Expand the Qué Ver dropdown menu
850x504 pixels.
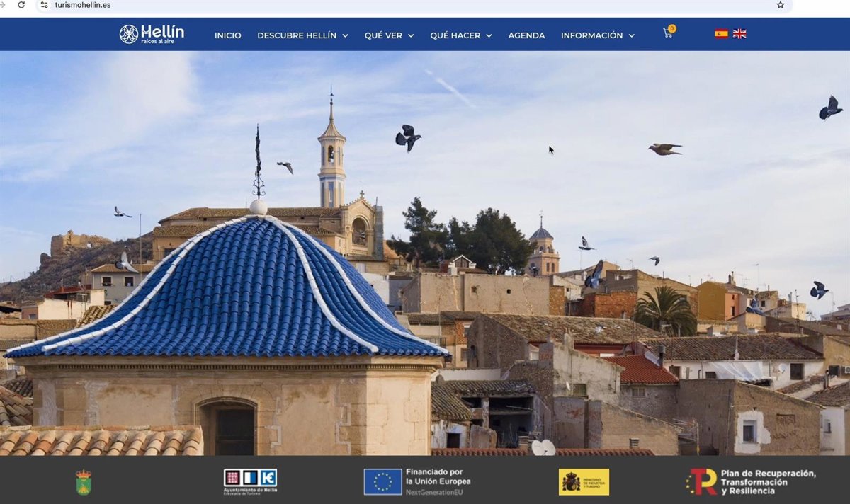click(x=389, y=35)
